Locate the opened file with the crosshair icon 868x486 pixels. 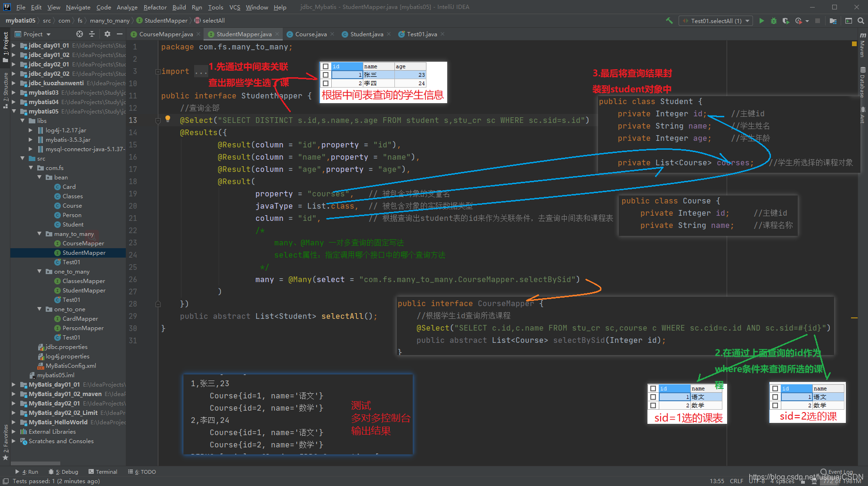80,34
